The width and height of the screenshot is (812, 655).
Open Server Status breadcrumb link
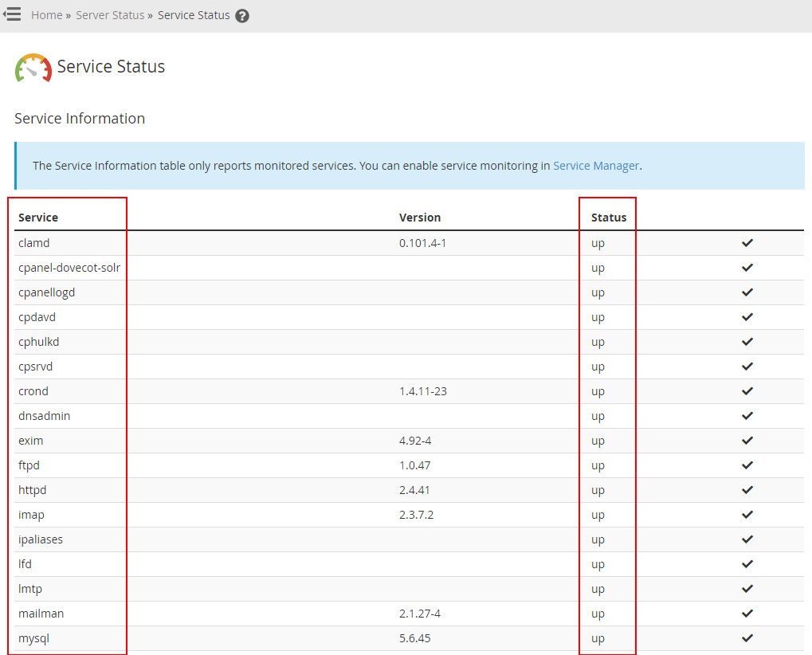[x=110, y=15]
